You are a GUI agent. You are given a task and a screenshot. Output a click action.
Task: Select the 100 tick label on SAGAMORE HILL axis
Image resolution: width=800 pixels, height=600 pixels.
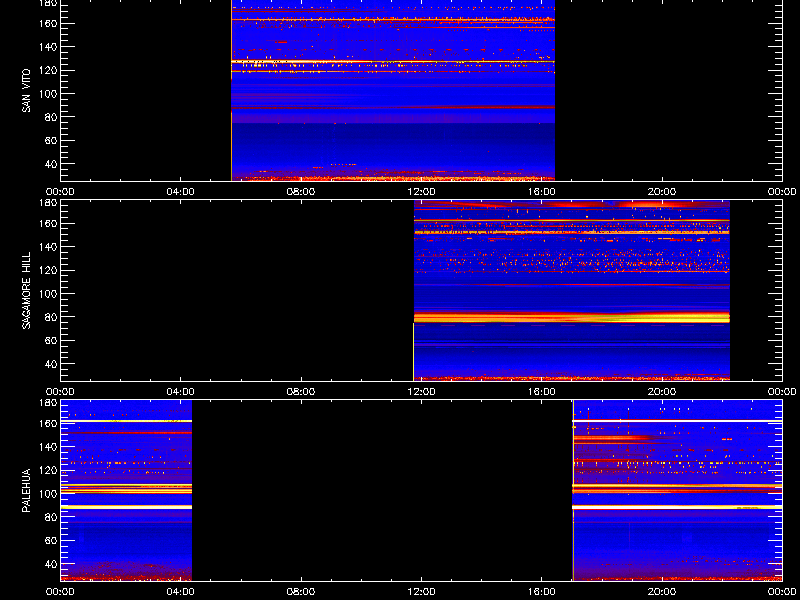pos(47,294)
